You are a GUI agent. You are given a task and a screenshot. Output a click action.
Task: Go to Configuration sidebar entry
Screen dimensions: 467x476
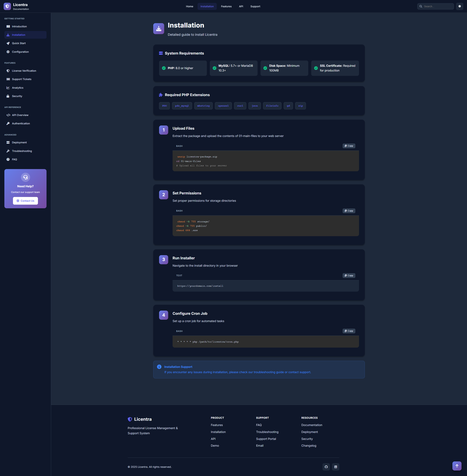point(20,52)
